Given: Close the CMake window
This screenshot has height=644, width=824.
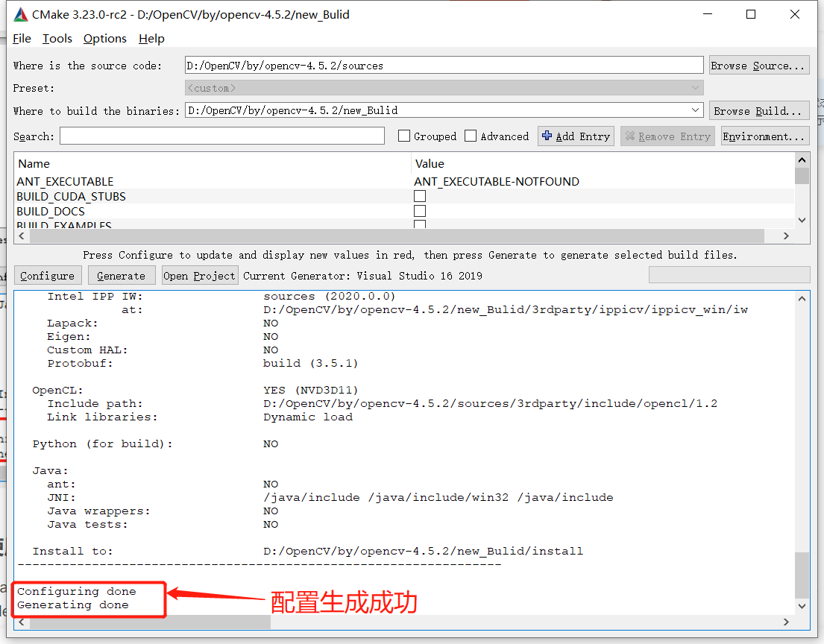Looking at the screenshot, I should click(x=795, y=15).
